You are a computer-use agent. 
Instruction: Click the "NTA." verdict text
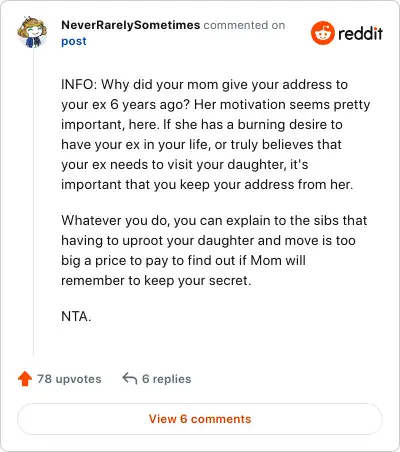[x=76, y=316]
